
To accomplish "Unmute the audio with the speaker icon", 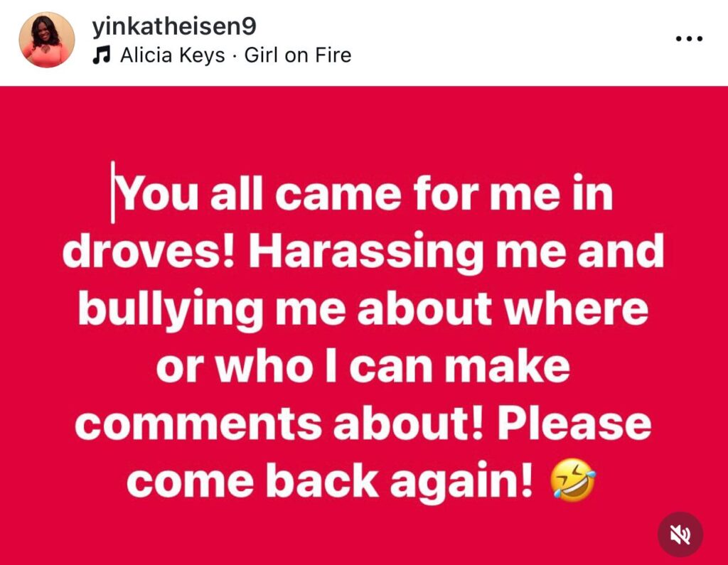I will point(680,534).
